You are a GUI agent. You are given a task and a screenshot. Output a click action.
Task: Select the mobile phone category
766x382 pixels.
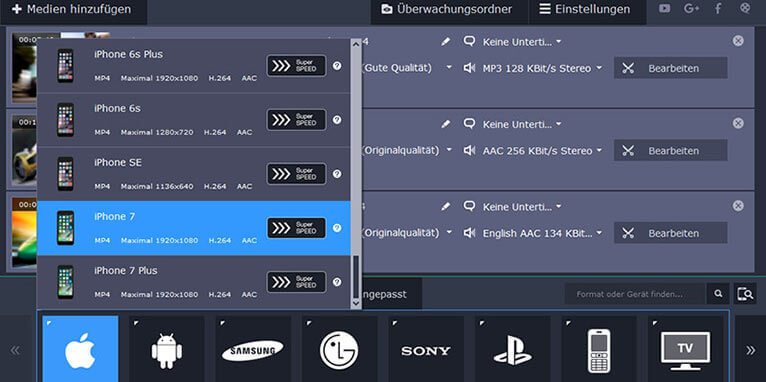pyautogui.click(x=599, y=349)
